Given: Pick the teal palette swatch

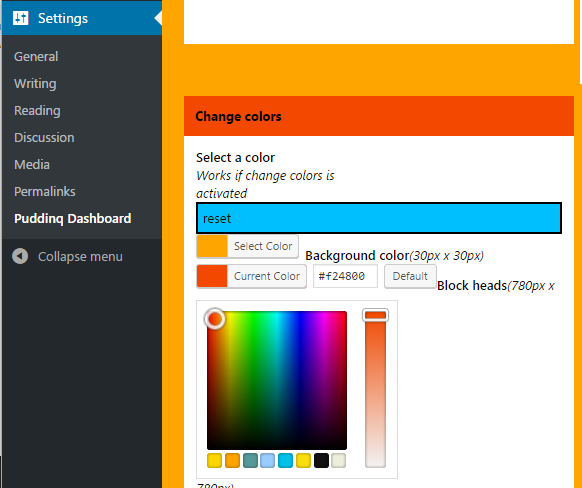Looking at the screenshot, I should [x=250, y=461].
